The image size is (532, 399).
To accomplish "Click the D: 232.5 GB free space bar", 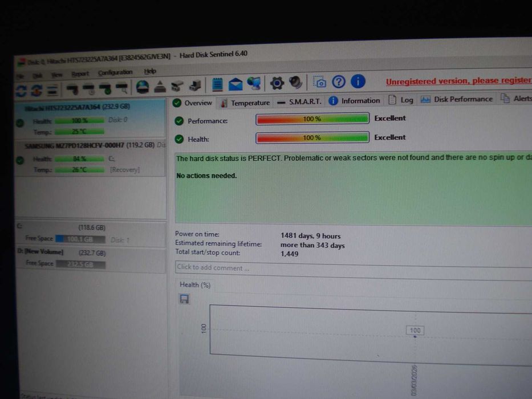I will pos(81,264).
